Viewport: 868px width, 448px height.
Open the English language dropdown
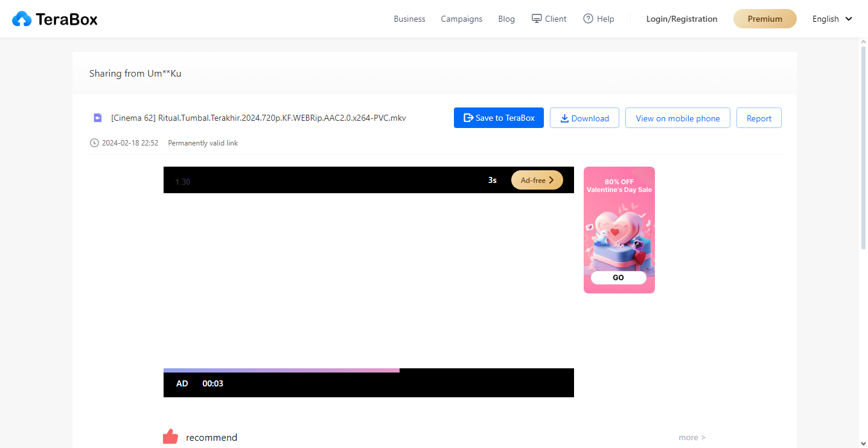click(832, 18)
